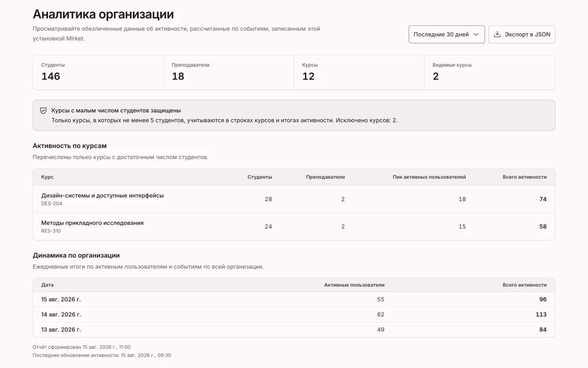The width and height of the screenshot is (588, 368).
Task: Click total activity 84 for 13 авг.
Action: 543,330
